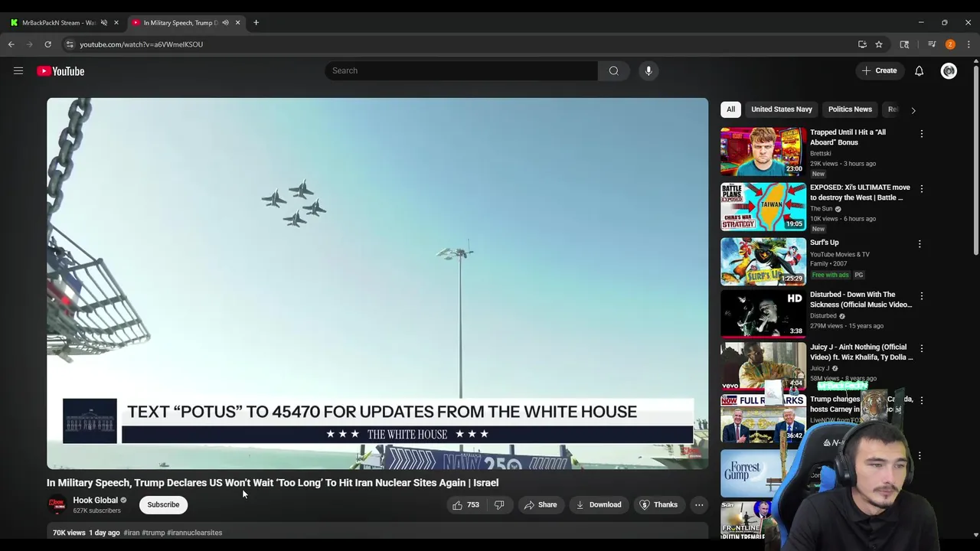The width and height of the screenshot is (980, 551).
Task: Open Juicy J Ain't Nothing video title
Action: pyautogui.click(x=861, y=352)
